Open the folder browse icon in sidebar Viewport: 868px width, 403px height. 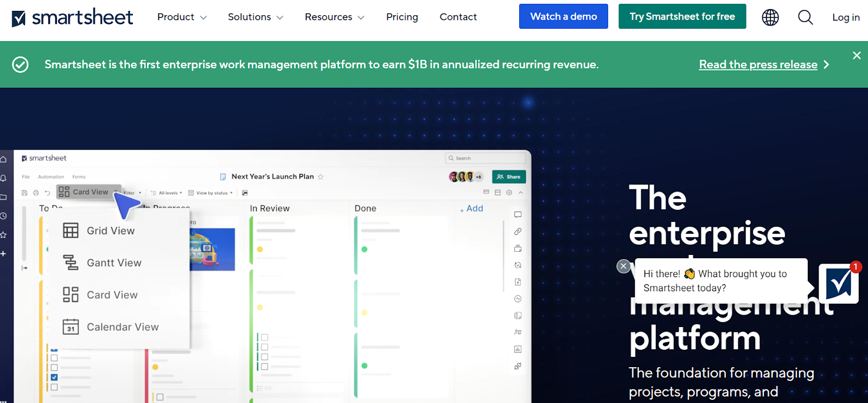click(3, 197)
